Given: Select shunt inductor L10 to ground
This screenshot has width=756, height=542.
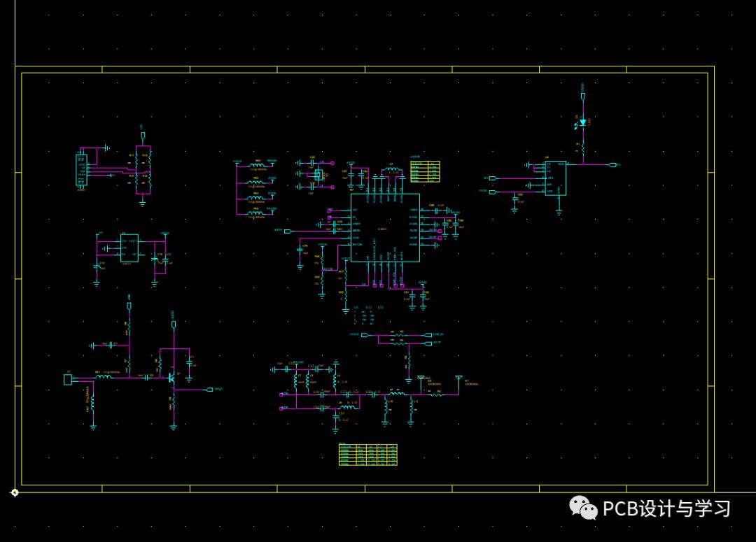Looking at the screenshot, I should (x=385, y=406).
